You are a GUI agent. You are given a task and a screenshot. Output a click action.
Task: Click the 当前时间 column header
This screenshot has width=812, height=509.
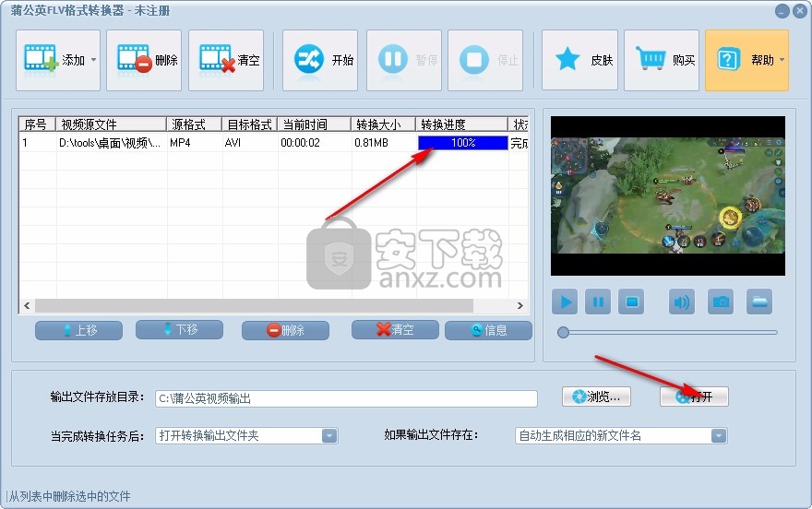point(315,124)
